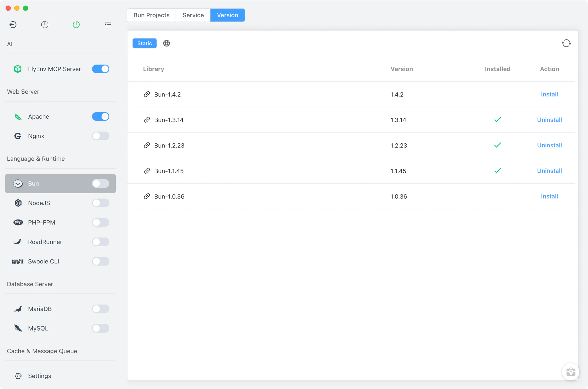The image size is (588, 389).
Task: Enable the Nginx toggle
Action: (100, 136)
